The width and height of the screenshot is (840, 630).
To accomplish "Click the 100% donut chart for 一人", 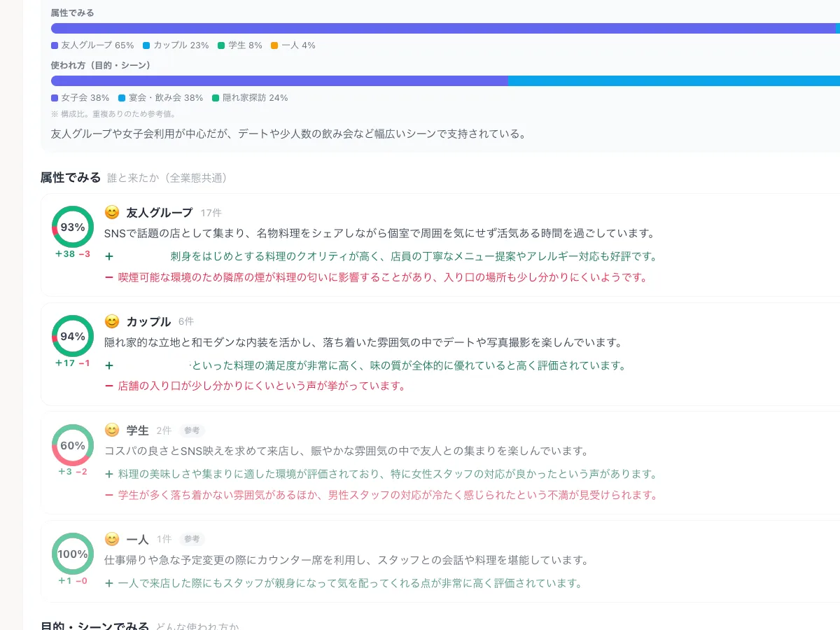I will coord(73,554).
